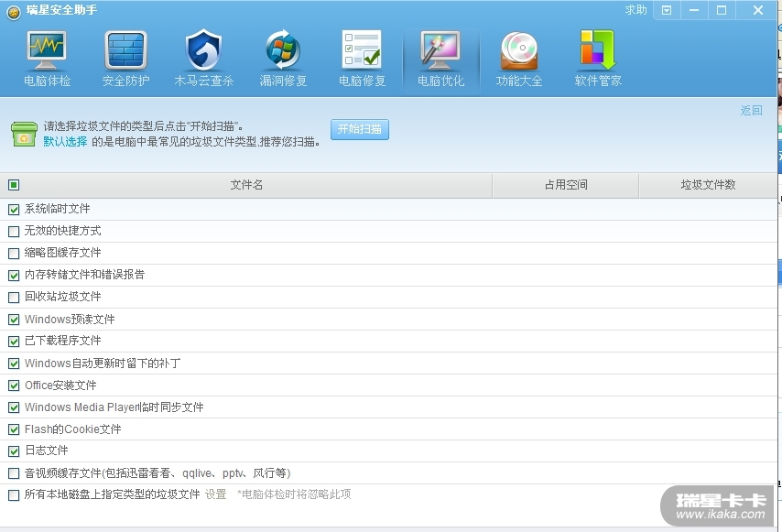Image resolution: width=782 pixels, height=532 pixels.
Task: Open the 电脑修复 checklist icon
Action: 362,49
